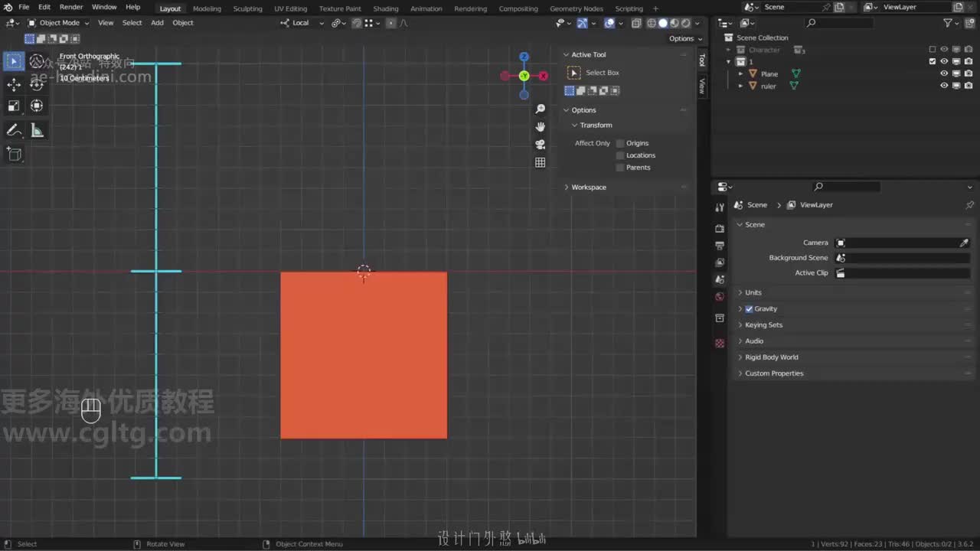Viewport: 980px width, 551px height.
Task: Open the View Layer properties tab
Action: (720, 262)
